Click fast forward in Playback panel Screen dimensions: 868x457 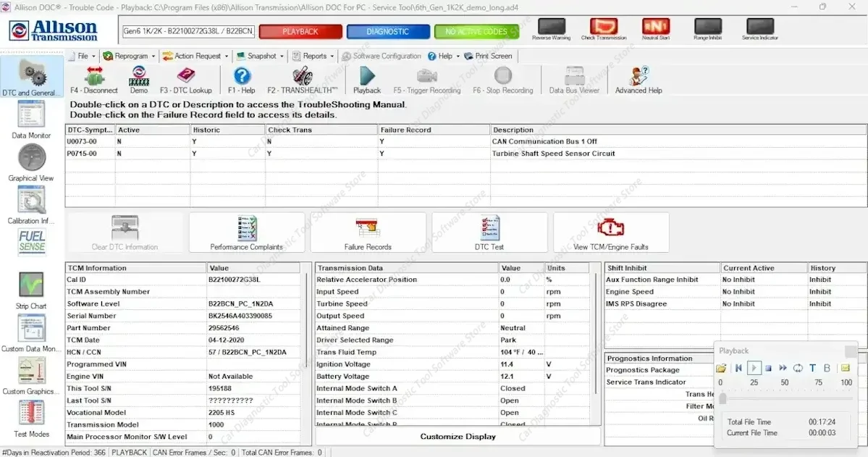783,368
